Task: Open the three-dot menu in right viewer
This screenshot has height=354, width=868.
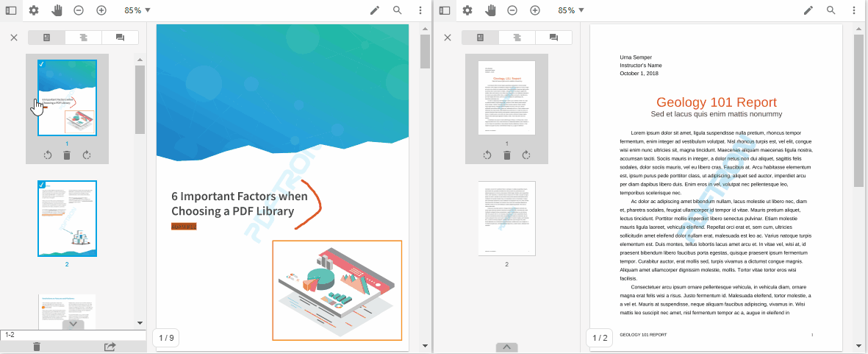Action: [x=853, y=10]
